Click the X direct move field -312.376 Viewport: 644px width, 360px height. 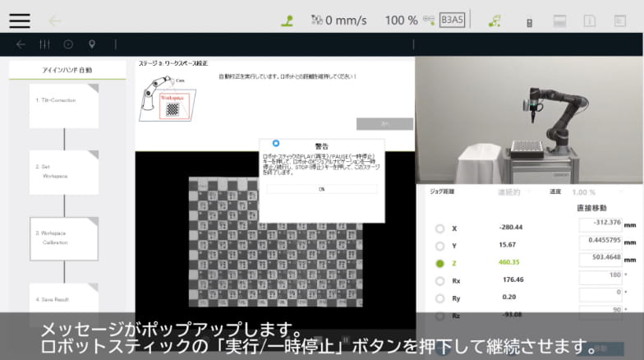click(x=600, y=225)
